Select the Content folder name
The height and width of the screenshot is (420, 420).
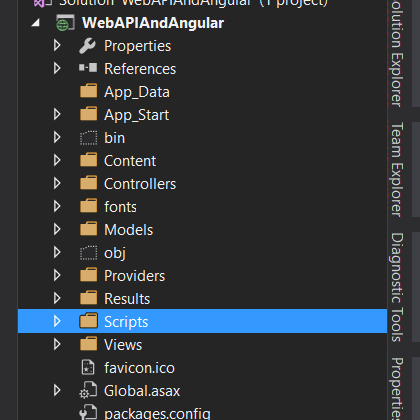click(130, 161)
